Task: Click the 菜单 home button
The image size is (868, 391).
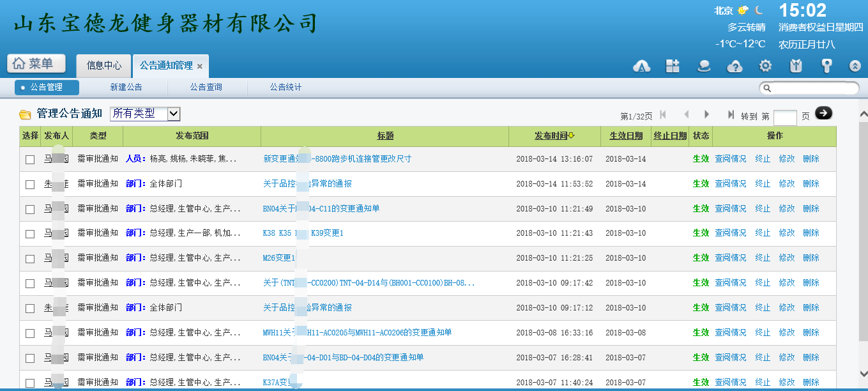Action: 38,64
